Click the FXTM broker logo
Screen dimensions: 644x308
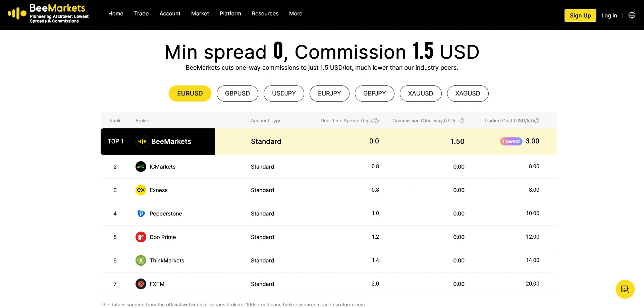pyautogui.click(x=141, y=284)
